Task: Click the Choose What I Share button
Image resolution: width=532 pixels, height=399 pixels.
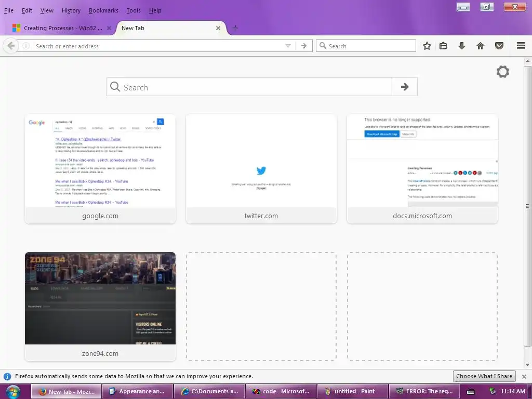Action: [484, 376]
